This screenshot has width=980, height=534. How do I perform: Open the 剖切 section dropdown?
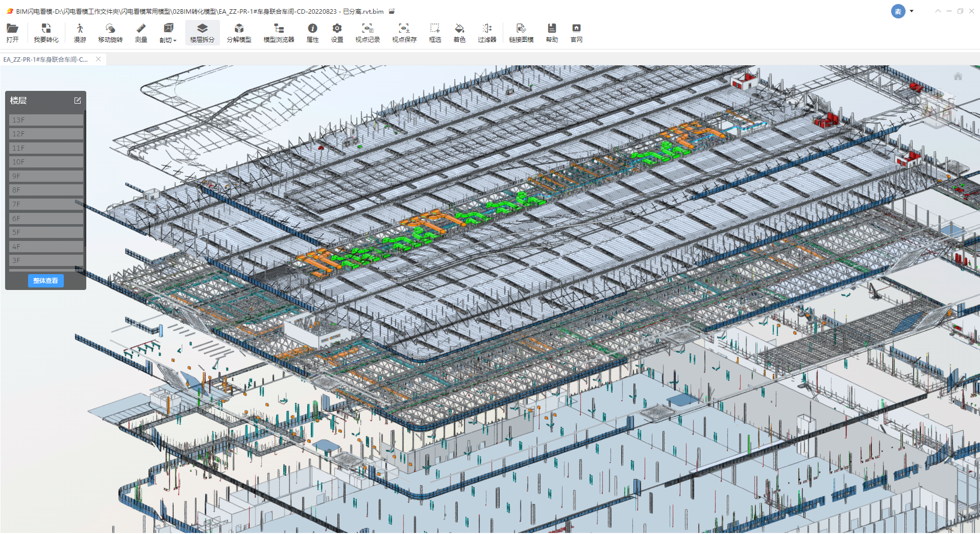168,33
